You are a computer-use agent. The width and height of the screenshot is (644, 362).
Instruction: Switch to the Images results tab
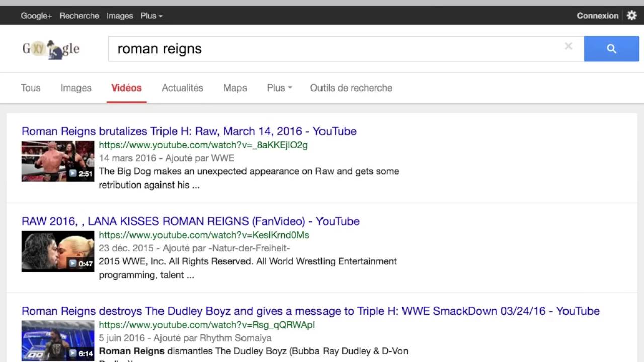[76, 88]
